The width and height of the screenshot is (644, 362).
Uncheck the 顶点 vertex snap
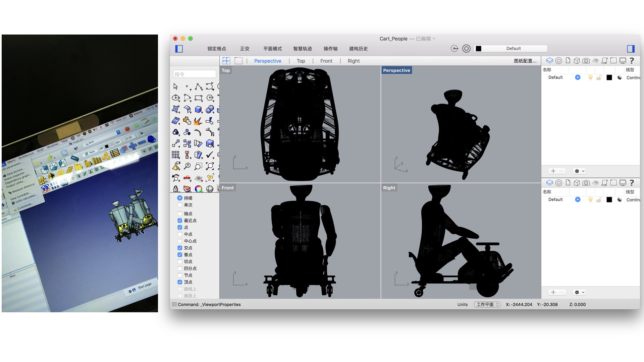(180, 282)
